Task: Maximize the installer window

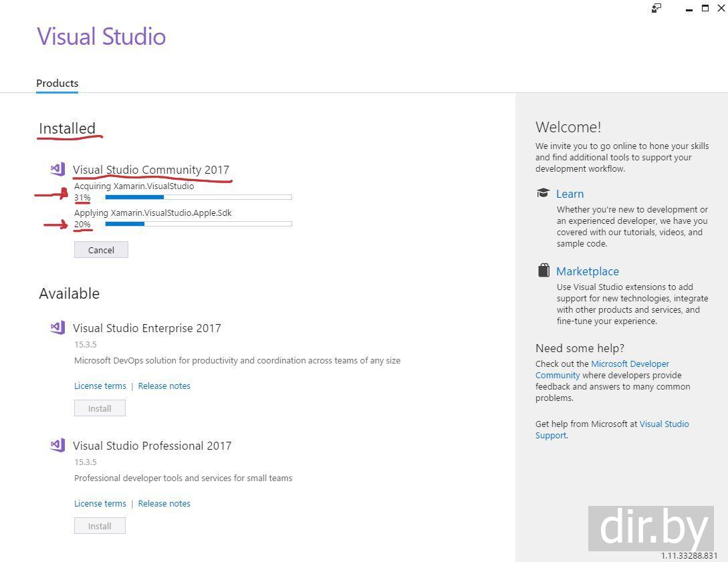Action: (x=705, y=8)
